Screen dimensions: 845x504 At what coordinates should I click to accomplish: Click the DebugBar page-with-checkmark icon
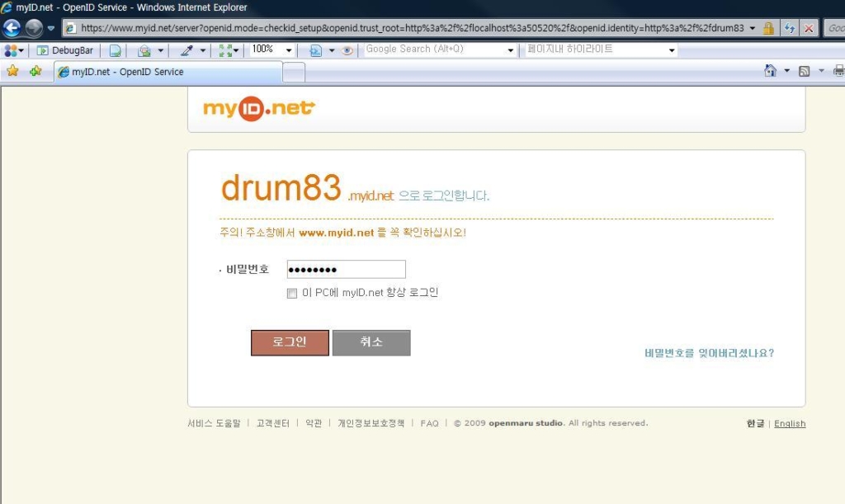click(x=116, y=50)
